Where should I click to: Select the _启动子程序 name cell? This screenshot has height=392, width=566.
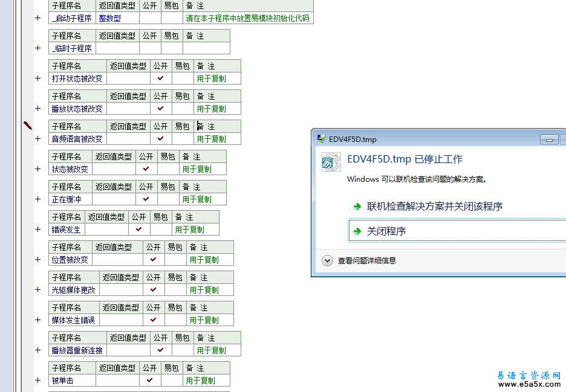point(72,18)
